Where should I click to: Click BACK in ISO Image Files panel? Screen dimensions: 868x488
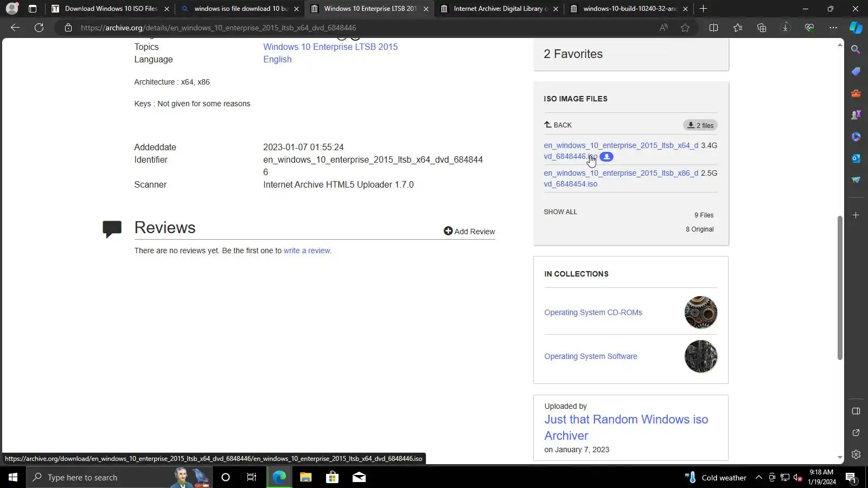coord(558,125)
